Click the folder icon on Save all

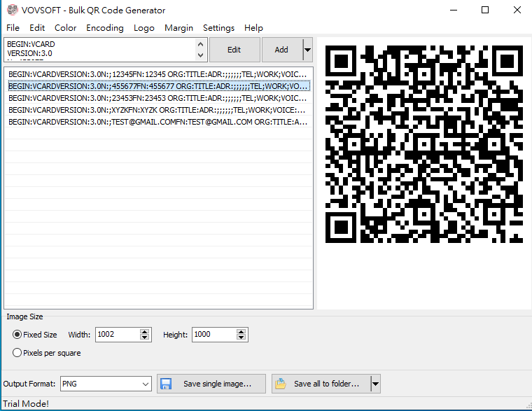[281, 384]
